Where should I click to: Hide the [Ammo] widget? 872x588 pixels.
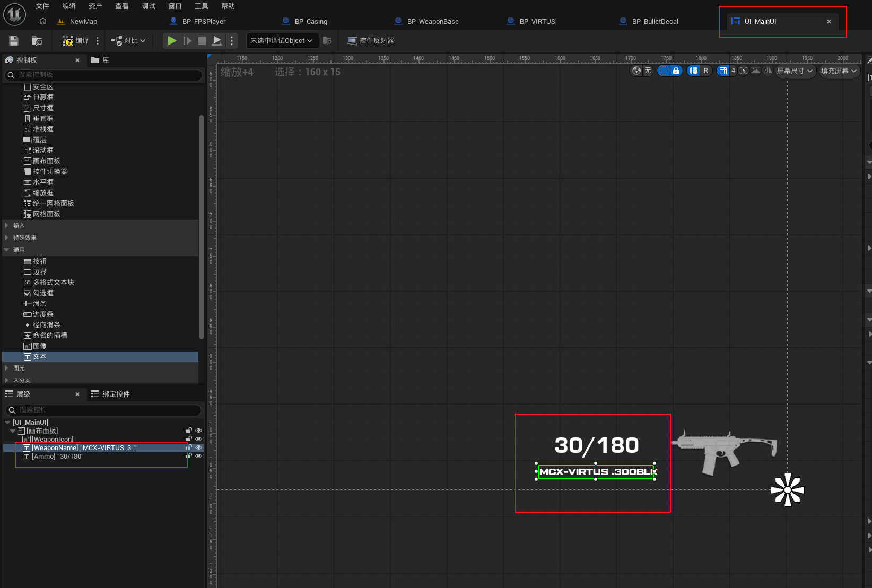pyautogui.click(x=198, y=456)
